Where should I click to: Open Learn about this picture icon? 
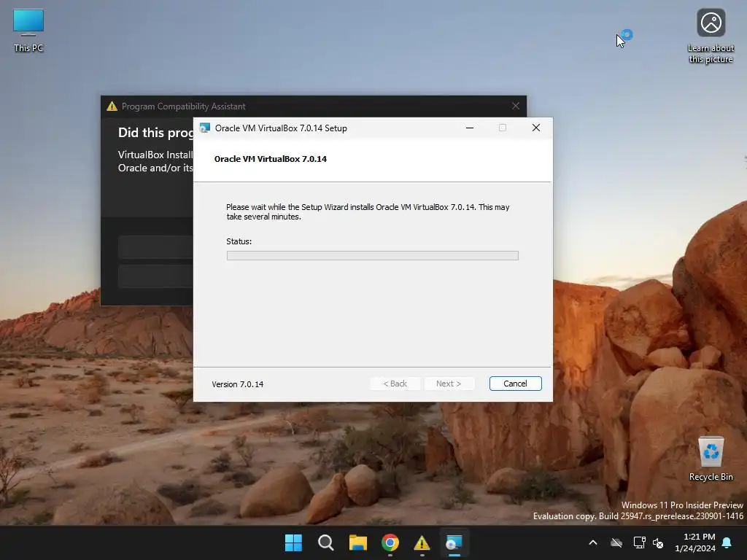711,36
